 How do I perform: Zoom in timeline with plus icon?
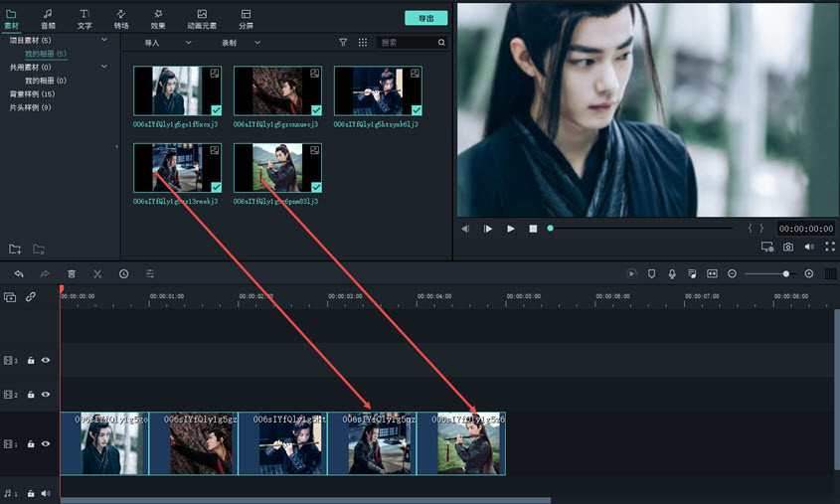point(809,273)
